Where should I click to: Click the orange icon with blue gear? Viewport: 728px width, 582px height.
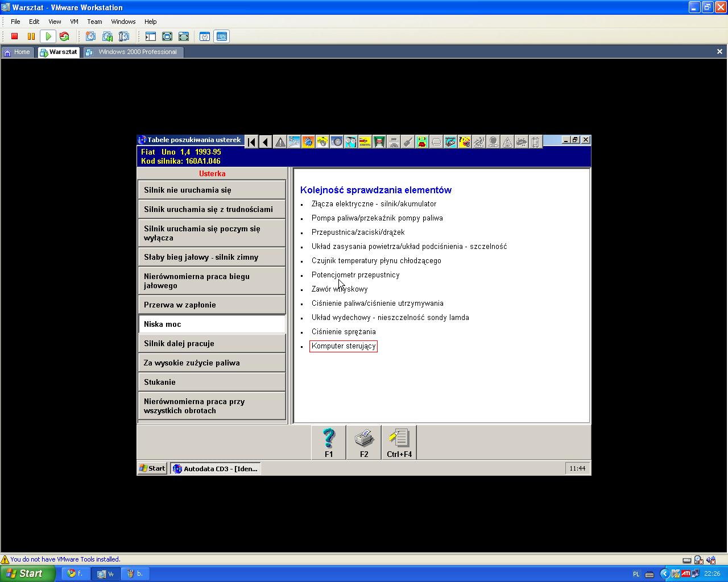(308, 142)
